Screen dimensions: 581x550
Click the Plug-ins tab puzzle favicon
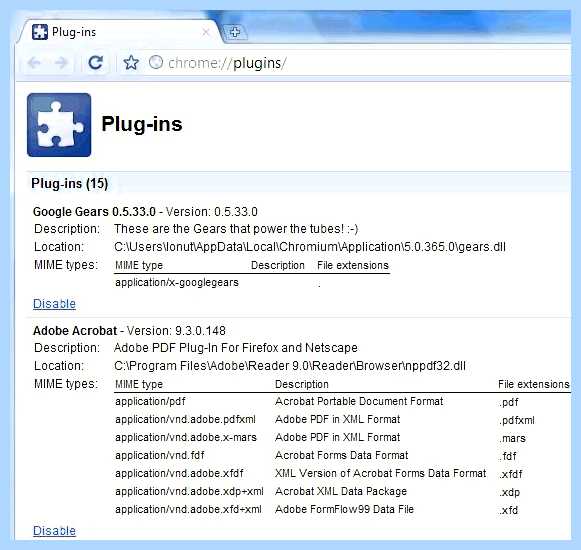click(40, 32)
